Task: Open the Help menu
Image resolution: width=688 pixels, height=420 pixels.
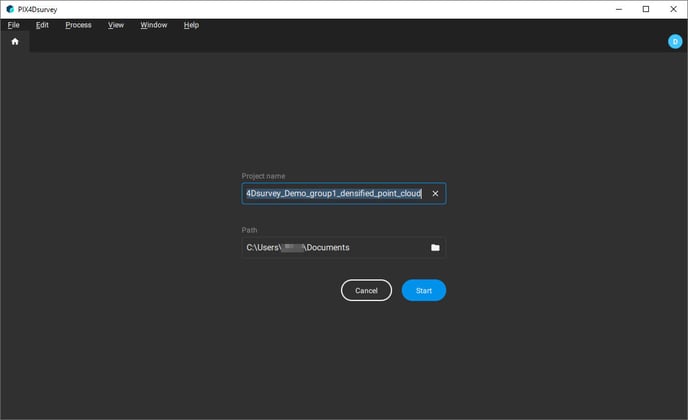Action: (x=191, y=25)
